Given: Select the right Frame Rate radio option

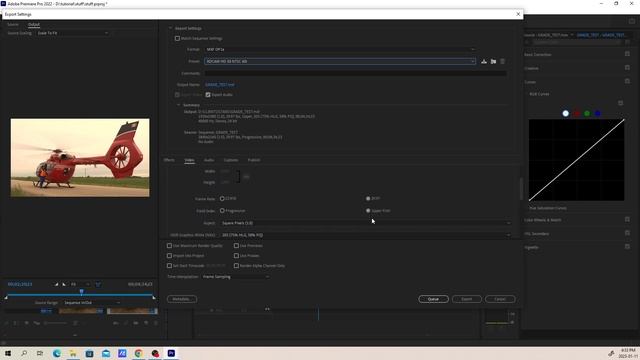Looking at the screenshot, I should tap(368, 198).
